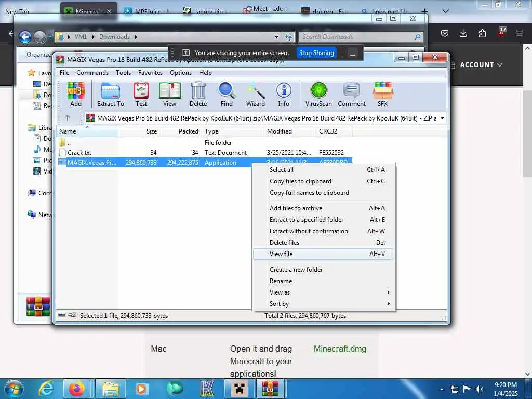Open the ACCOUNT dropdown on the webpage

point(481,65)
